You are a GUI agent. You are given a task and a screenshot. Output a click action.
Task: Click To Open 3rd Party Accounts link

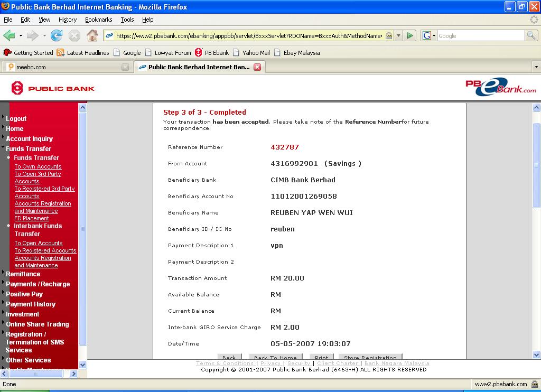tap(38, 178)
